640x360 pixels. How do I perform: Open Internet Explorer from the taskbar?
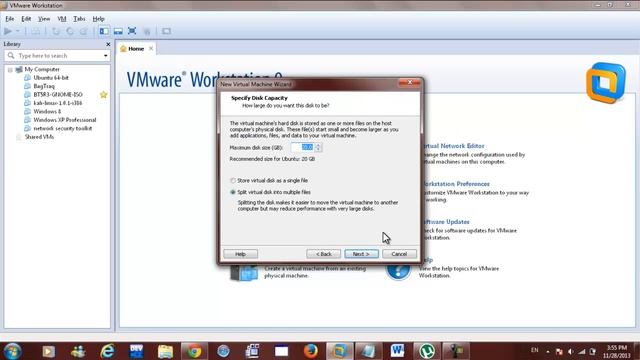107,351
